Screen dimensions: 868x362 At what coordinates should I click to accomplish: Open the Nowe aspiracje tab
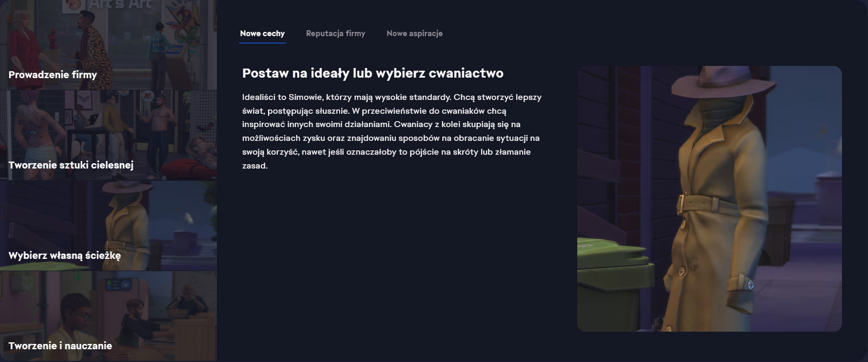point(414,33)
